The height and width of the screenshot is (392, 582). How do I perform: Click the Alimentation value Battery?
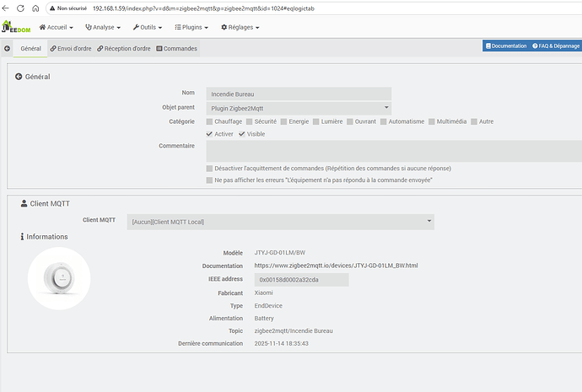(264, 318)
